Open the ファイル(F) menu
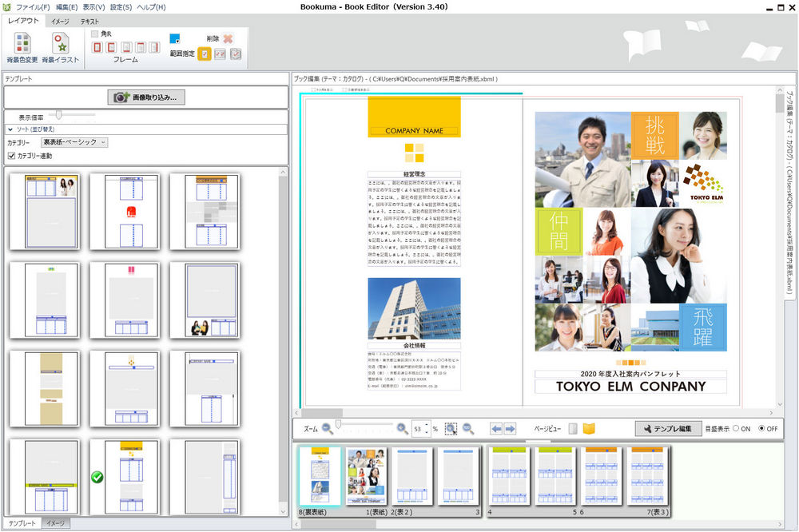Screen dimensions: 799x532 [32, 7]
